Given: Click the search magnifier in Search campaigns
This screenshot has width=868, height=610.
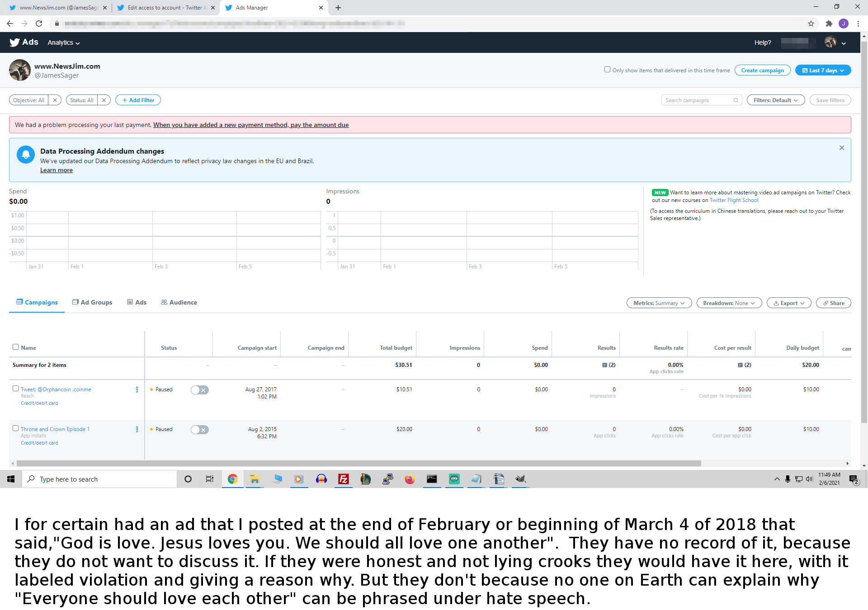Looking at the screenshot, I should (736, 100).
